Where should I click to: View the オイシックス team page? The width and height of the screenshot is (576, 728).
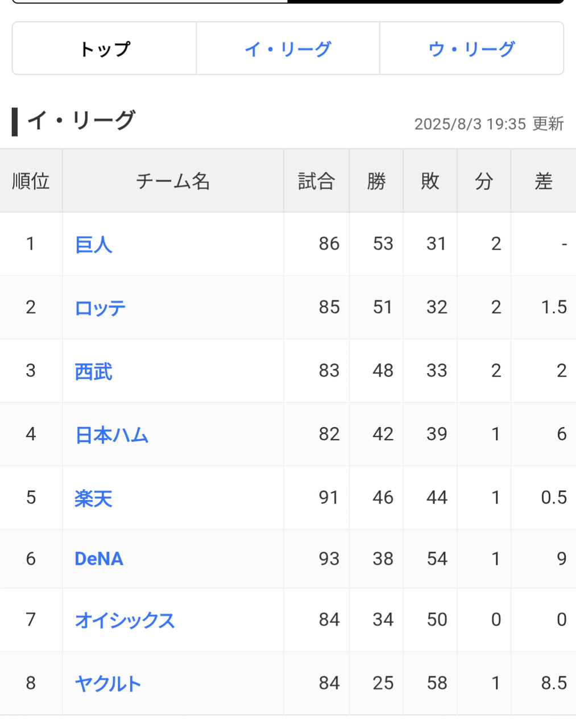125,620
